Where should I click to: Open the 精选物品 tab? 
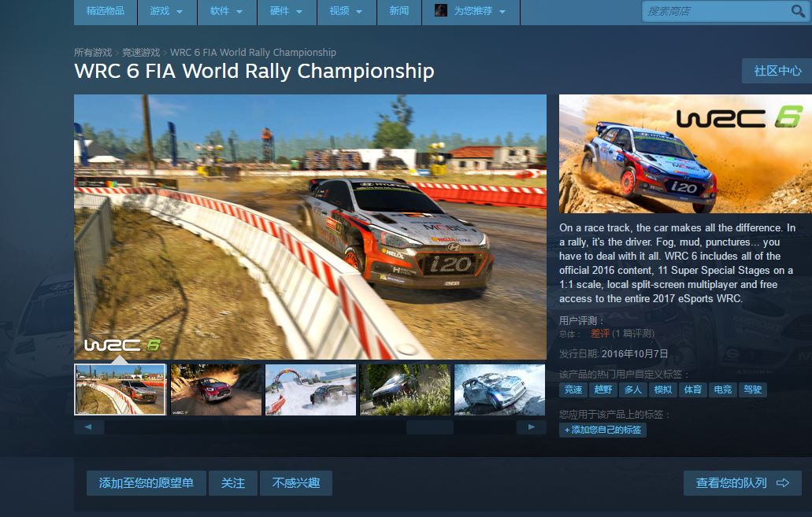[106, 11]
